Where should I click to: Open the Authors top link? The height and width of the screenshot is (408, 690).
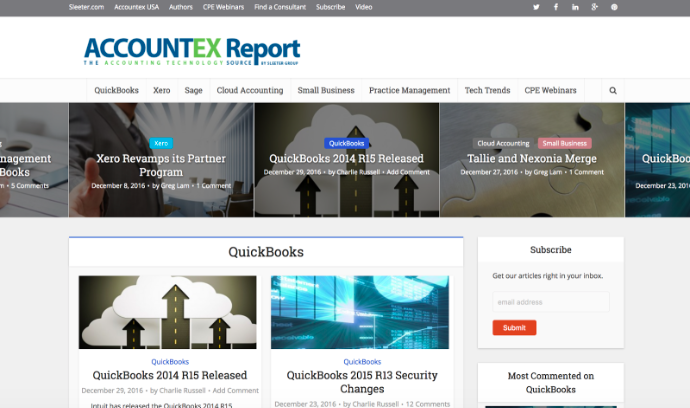point(181,7)
